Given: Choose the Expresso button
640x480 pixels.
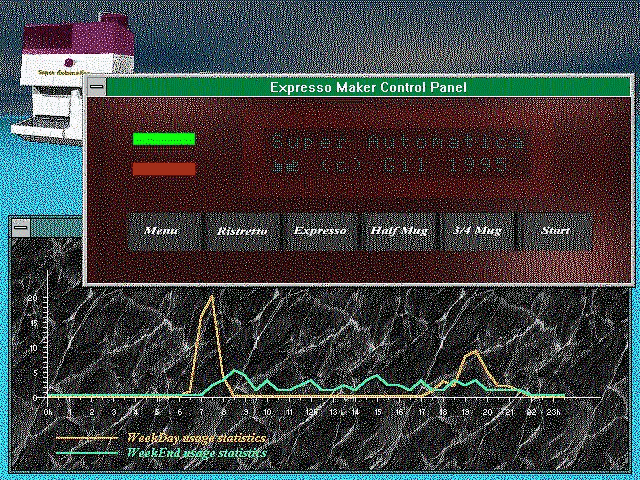Looking at the screenshot, I should [320, 231].
